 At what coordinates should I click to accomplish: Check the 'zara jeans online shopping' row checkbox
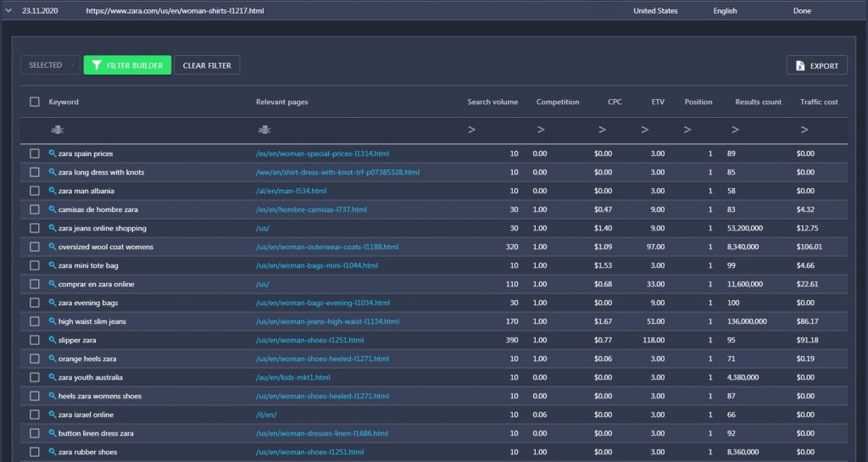pyautogui.click(x=34, y=228)
